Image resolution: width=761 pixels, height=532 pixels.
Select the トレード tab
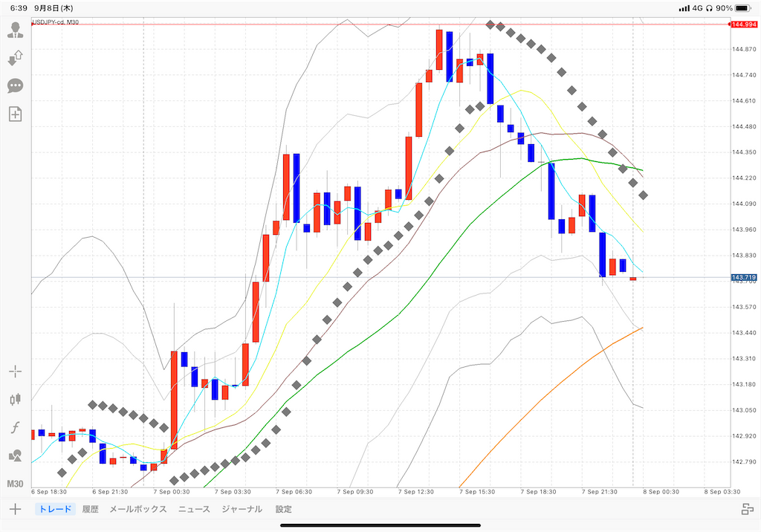pos(55,509)
